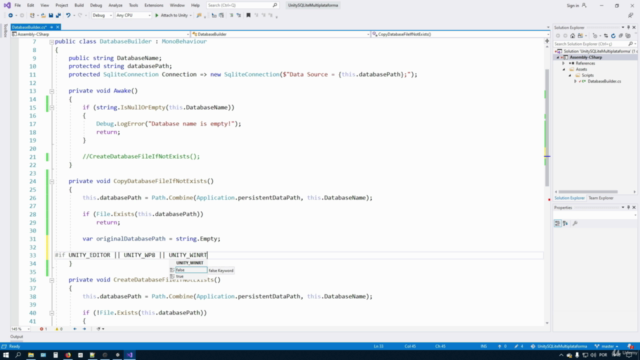Open the Debug menu
The image size is (640, 360).
(x=96, y=5)
